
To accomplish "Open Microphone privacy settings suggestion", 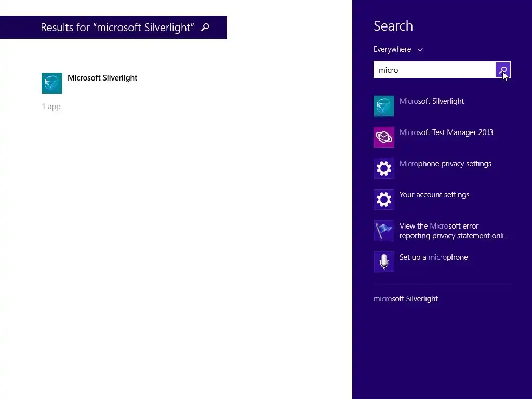I will click(x=445, y=164).
